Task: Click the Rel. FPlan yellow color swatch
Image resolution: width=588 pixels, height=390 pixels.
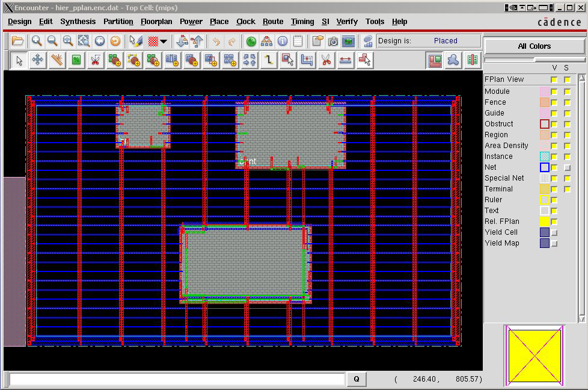Action: point(545,221)
